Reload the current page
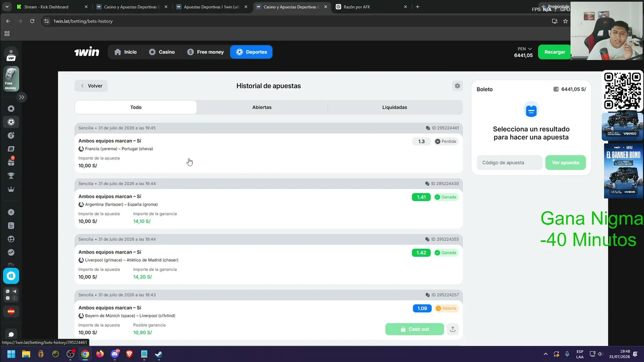Image resolution: width=644 pixels, height=362 pixels. pyautogui.click(x=32, y=21)
